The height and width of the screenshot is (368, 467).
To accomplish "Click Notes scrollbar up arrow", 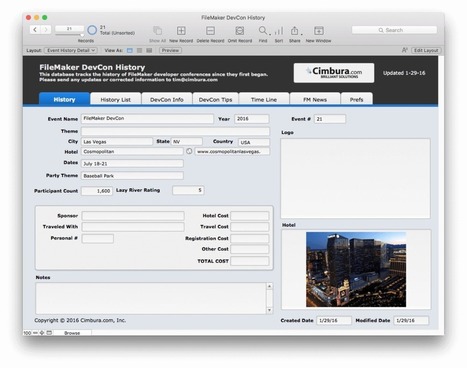I will [269, 286].
